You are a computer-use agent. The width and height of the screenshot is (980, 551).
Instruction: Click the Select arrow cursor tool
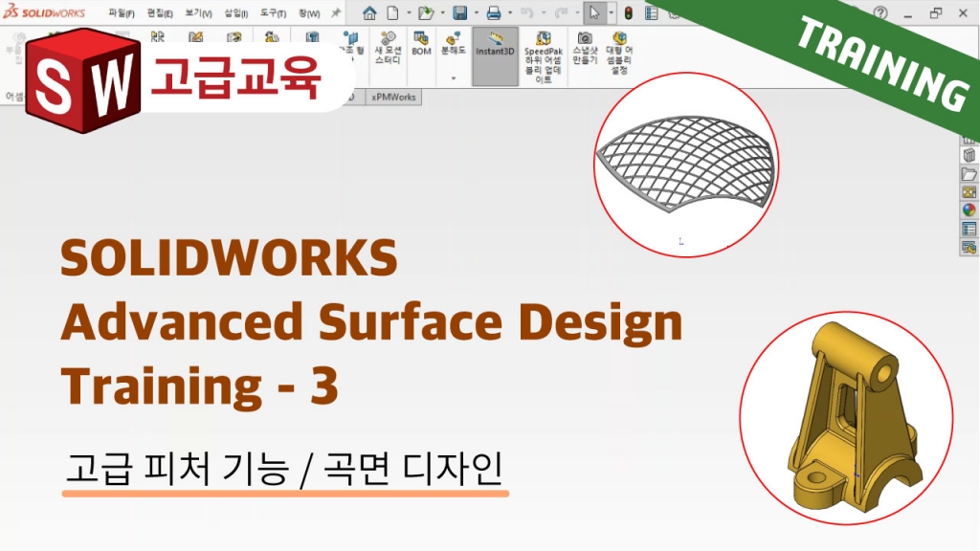pyautogui.click(x=594, y=12)
